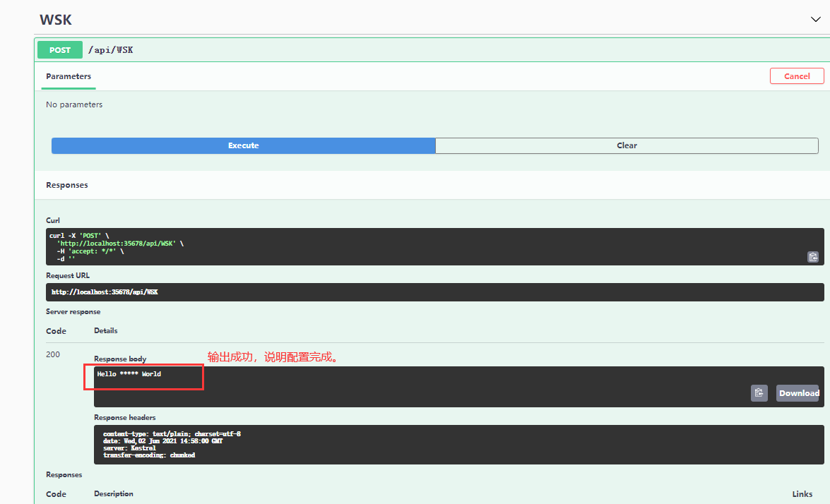This screenshot has width=830, height=504.
Task: Download the response body
Action: [x=798, y=393]
